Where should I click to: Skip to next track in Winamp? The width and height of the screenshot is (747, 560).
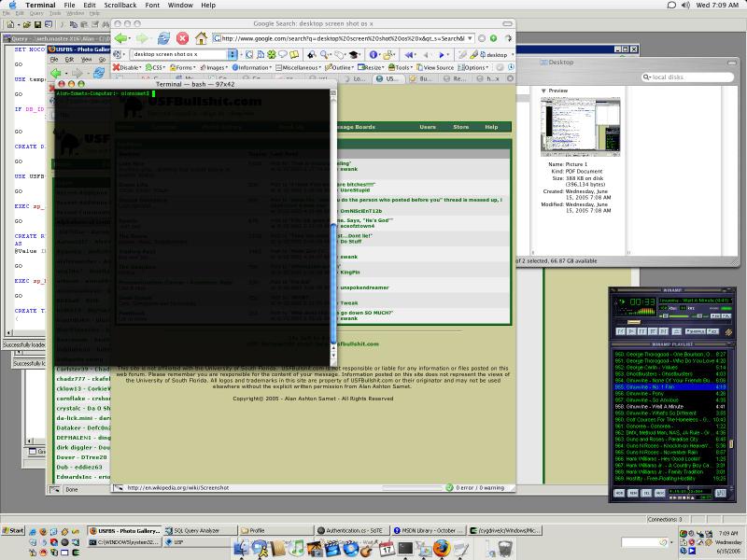click(x=664, y=331)
